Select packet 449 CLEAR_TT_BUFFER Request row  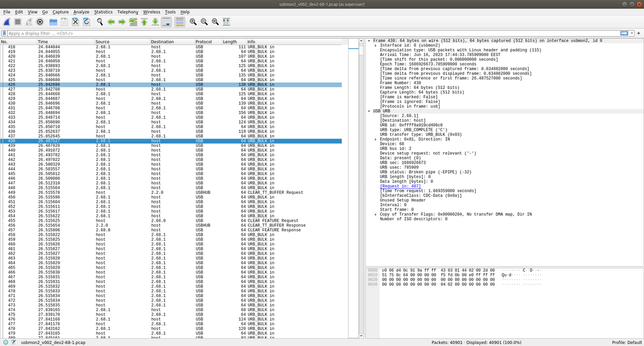pyautogui.click(x=171, y=193)
